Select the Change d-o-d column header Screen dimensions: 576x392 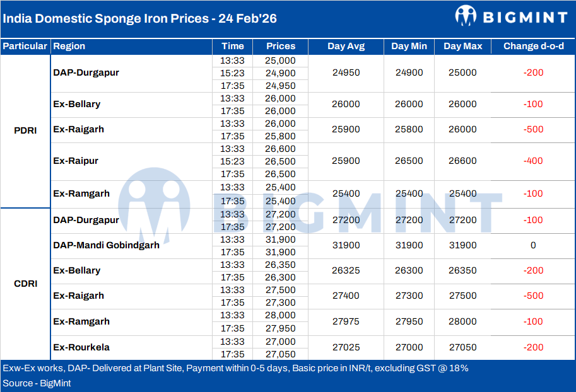tap(533, 46)
